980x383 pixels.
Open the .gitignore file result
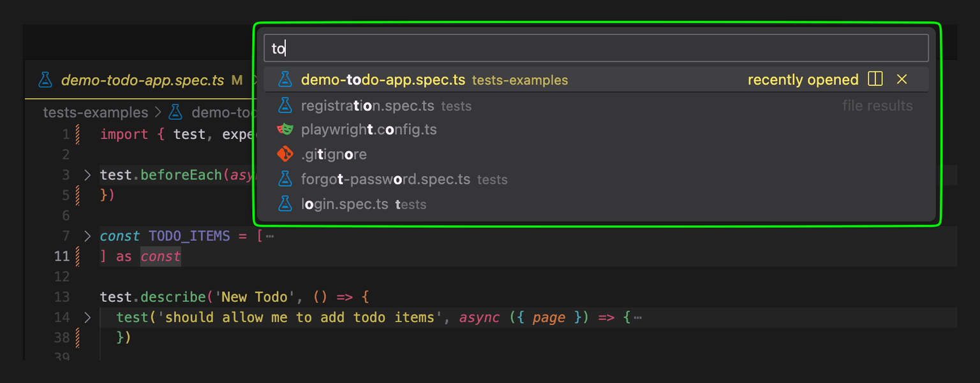coord(596,155)
